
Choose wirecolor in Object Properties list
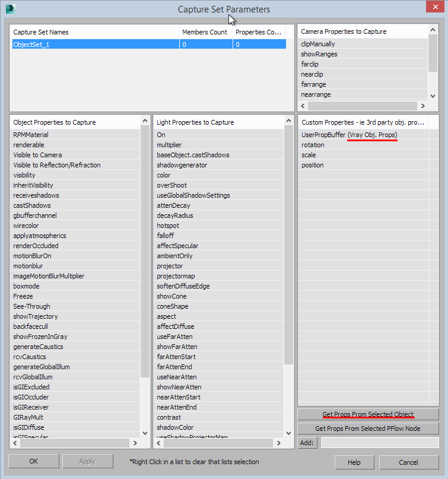[x=28, y=226]
